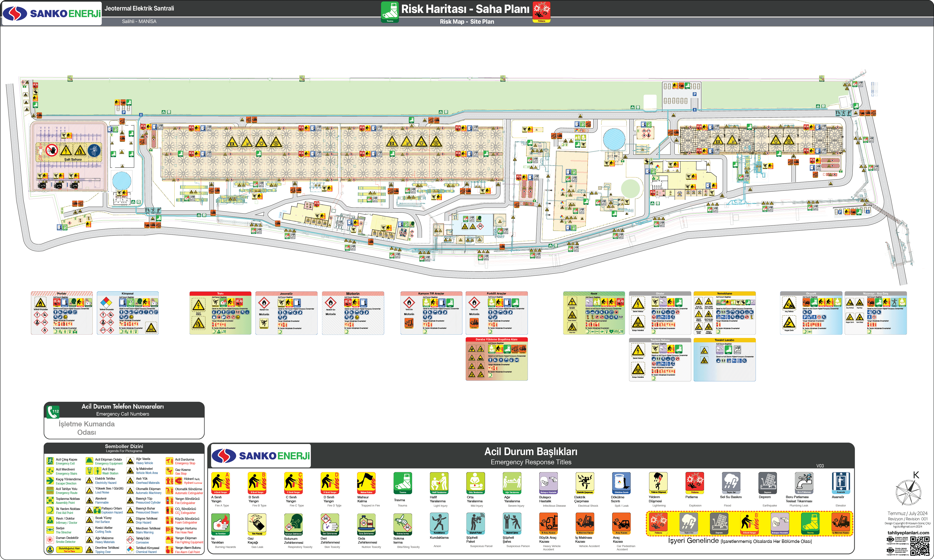Click the Sanko Enerji logo at top left

(x=52, y=14)
